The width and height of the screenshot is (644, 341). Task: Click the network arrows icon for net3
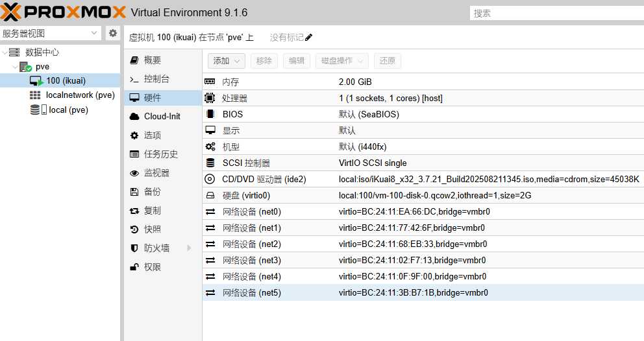coord(210,260)
